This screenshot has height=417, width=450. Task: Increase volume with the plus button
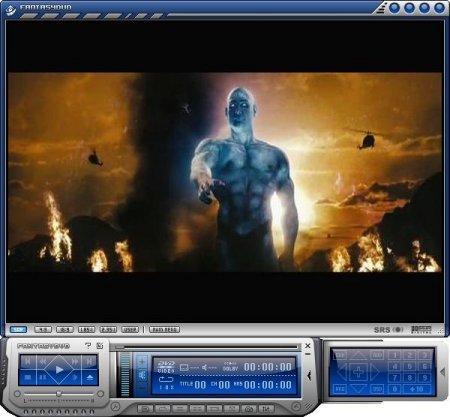click(142, 361)
